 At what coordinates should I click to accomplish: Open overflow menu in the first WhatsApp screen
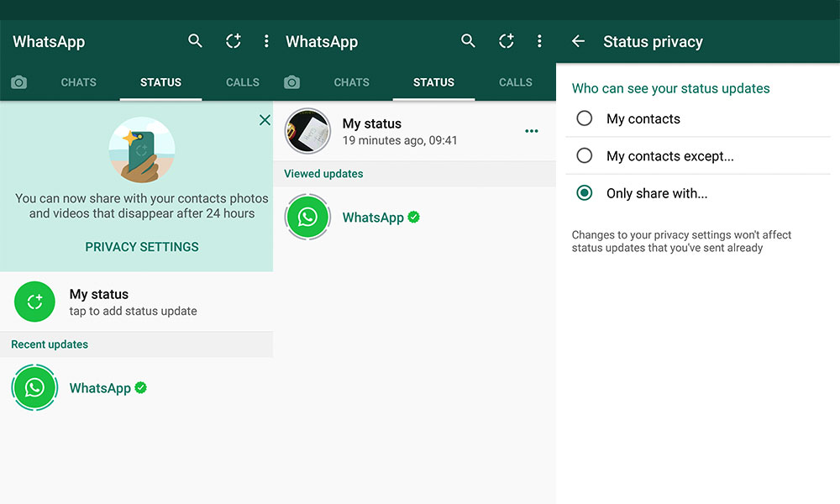(266, 40)
